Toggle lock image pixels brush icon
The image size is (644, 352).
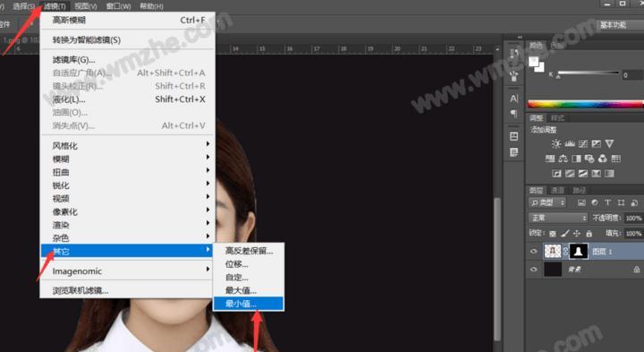(x=565, y=234)
